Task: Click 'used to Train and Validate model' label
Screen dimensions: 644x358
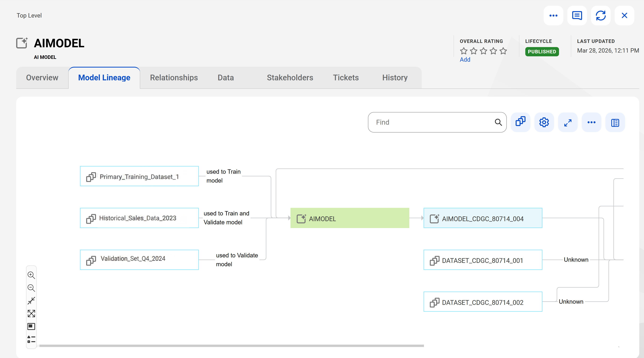Action: pos(226,218)
